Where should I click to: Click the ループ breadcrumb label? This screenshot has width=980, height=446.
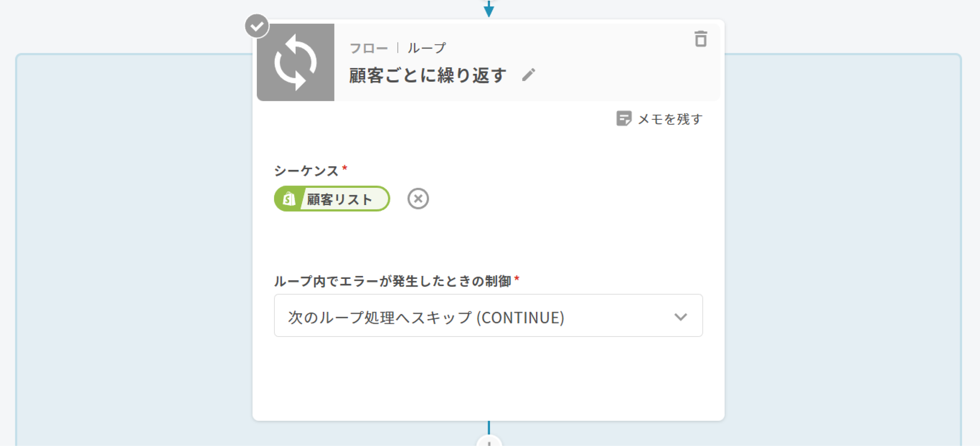point(426,48)
